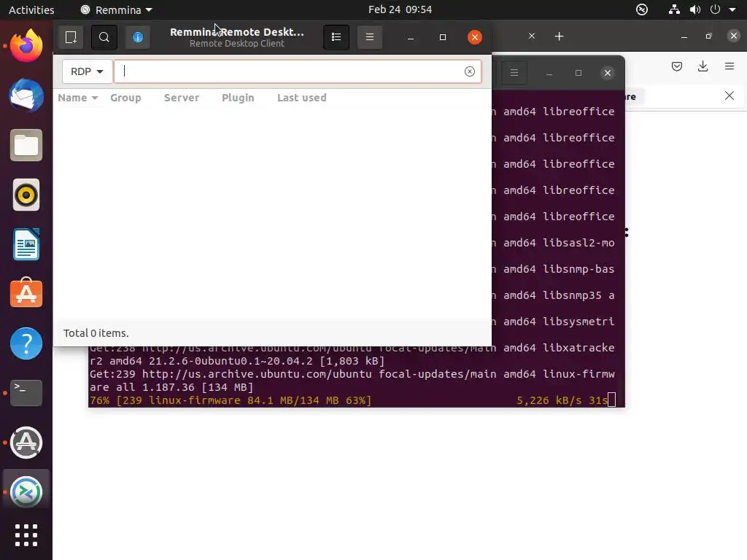Open the volume icon in top bar

[x=695, y=9]
